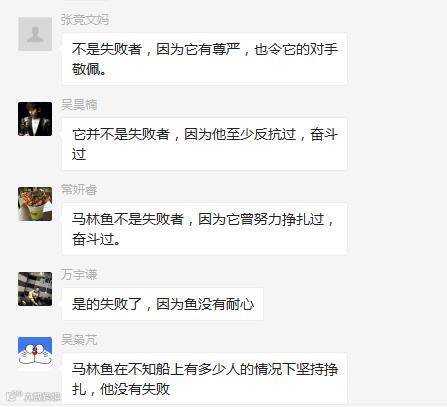Click the text 奋斗过。 in 常妍睿's message
The image size is (447, 407).
tap(96, 239)
